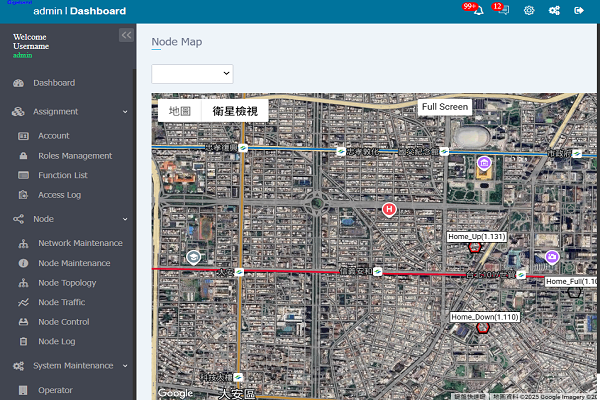Screen dimensions: 600x400
Task: Click the Operator building icon
Action: point(23,390)
